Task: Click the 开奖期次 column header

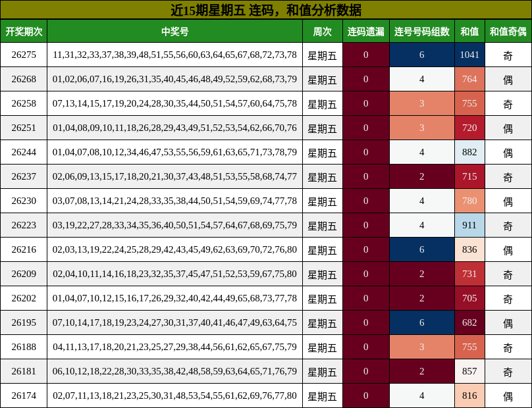Action: (24, 31)
